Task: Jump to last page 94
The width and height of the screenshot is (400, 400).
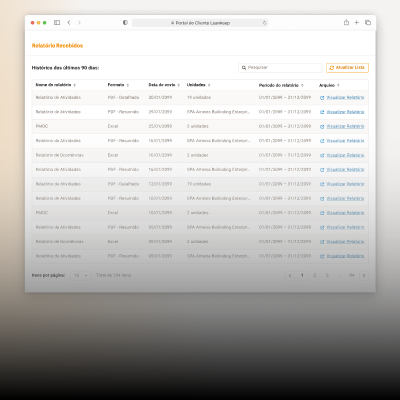Action: (x=351, y=275)
